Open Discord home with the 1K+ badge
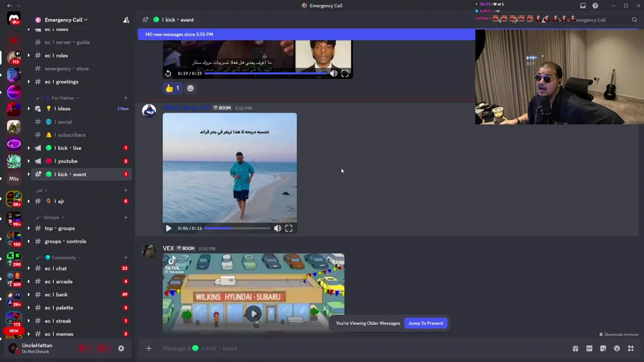This screenshot has width=644, height=362. click(x=14, y=19)
